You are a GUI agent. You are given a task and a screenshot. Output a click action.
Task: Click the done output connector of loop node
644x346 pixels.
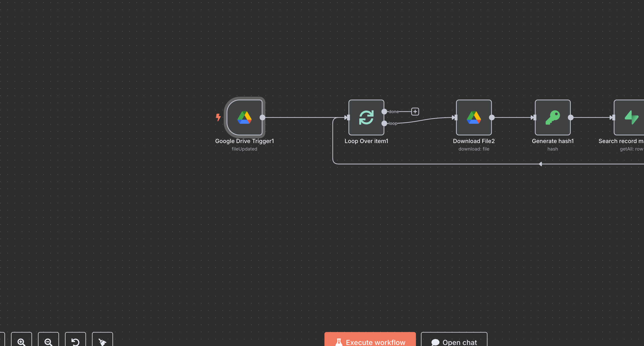tap(384, 112)
